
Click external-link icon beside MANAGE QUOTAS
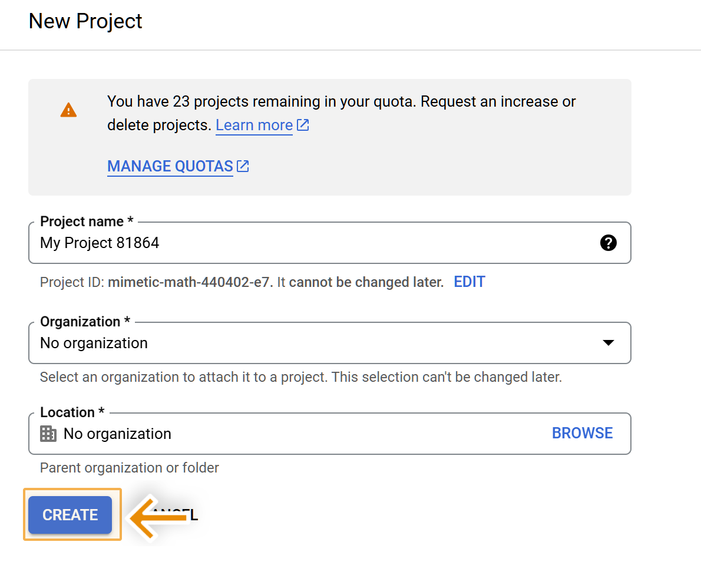click(x=243, y=166)
